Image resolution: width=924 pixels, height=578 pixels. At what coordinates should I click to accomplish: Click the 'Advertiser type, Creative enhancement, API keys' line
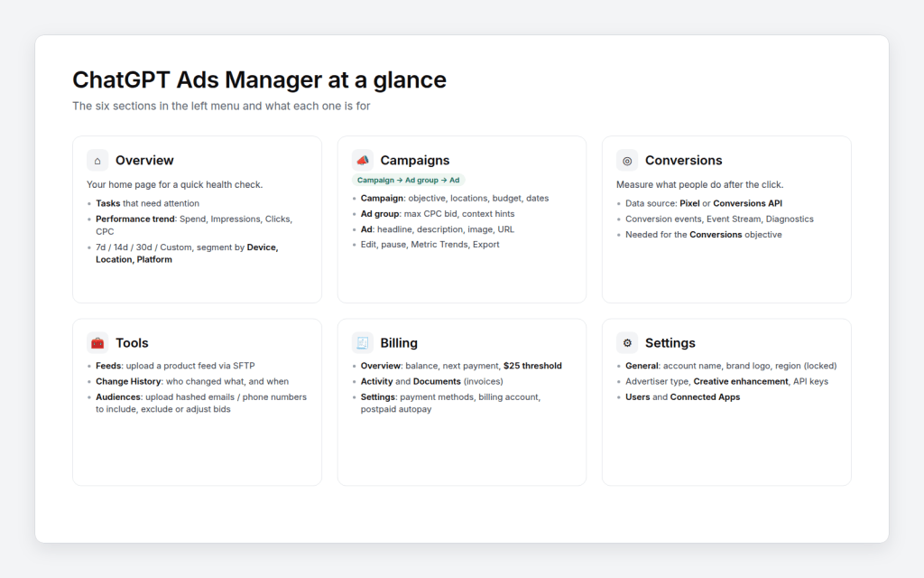click(726, 382)
